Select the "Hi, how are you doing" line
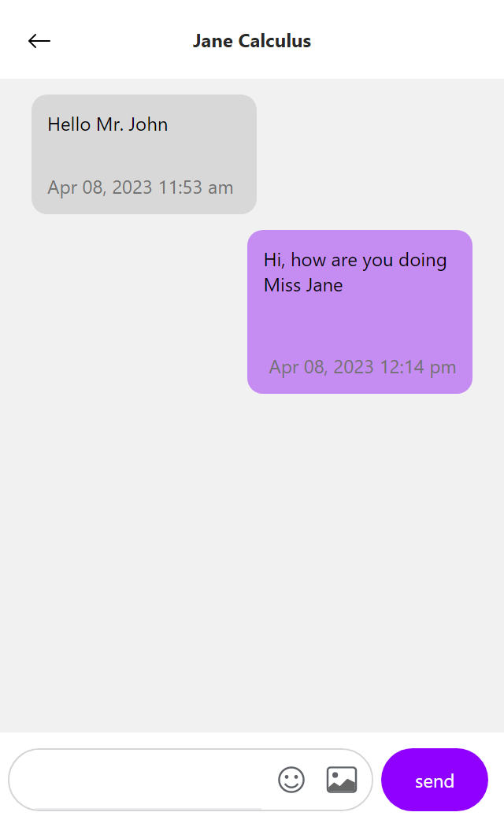Screen dimensions: 504x827 click(x=355, y=260)
